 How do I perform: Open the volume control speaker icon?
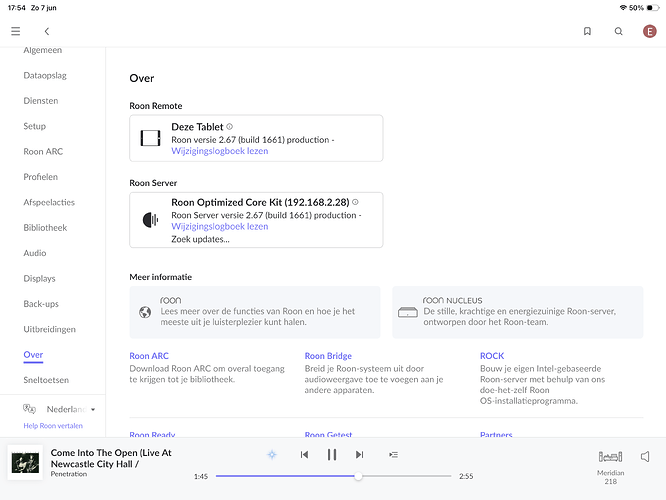pyautogui.click(x=645, y=457)
